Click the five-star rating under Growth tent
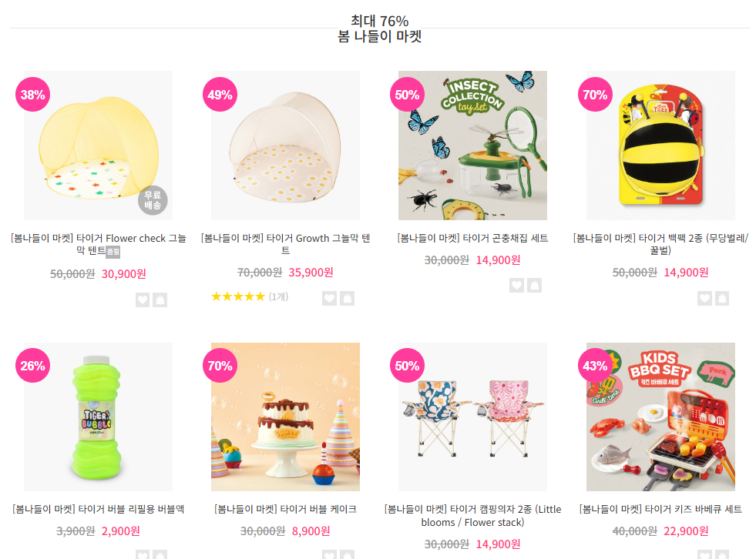756x559 pixels. click(238, 296)
